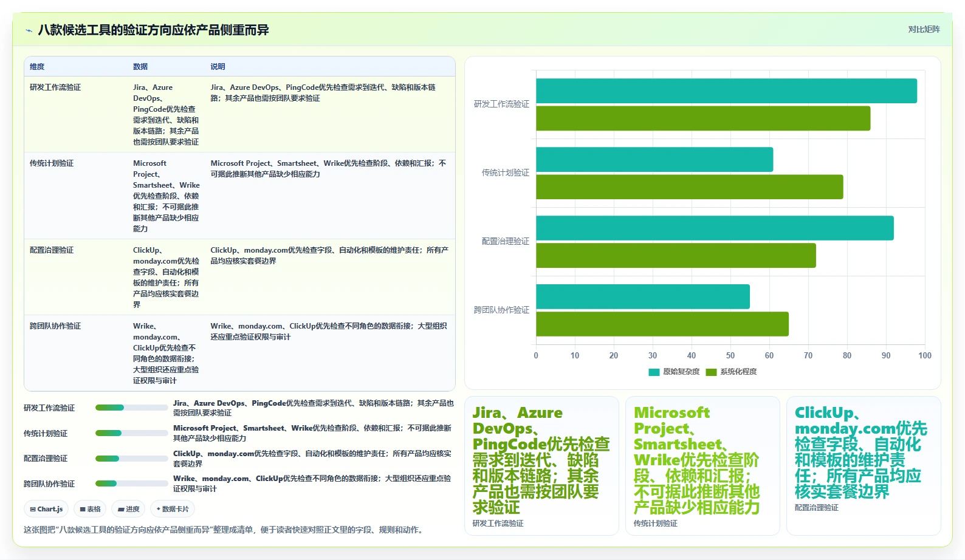The image size is (965, 560).
Task: Click the teal bar for 传统计划验证
Action: pyautogui.click(x=654, y=160)
